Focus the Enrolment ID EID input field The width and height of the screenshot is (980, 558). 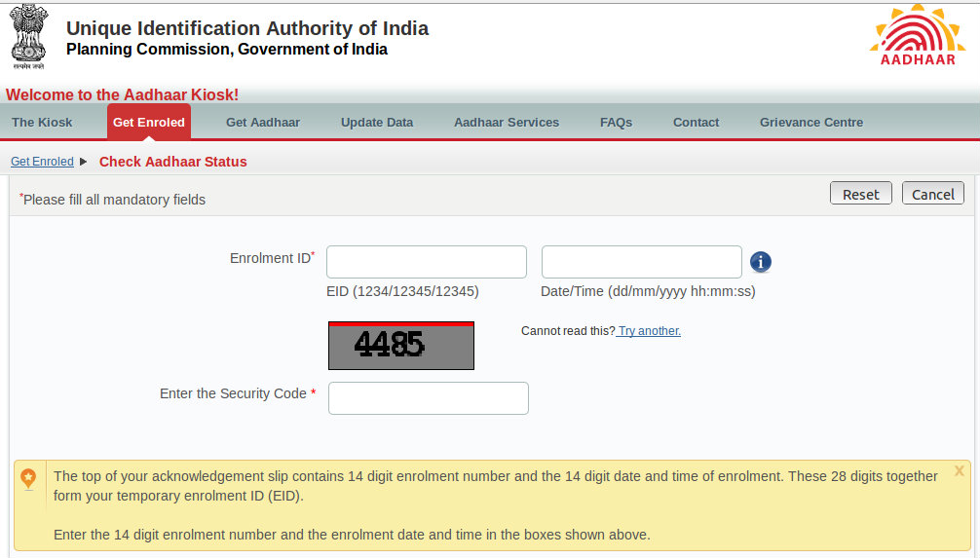tap(427, 262)
